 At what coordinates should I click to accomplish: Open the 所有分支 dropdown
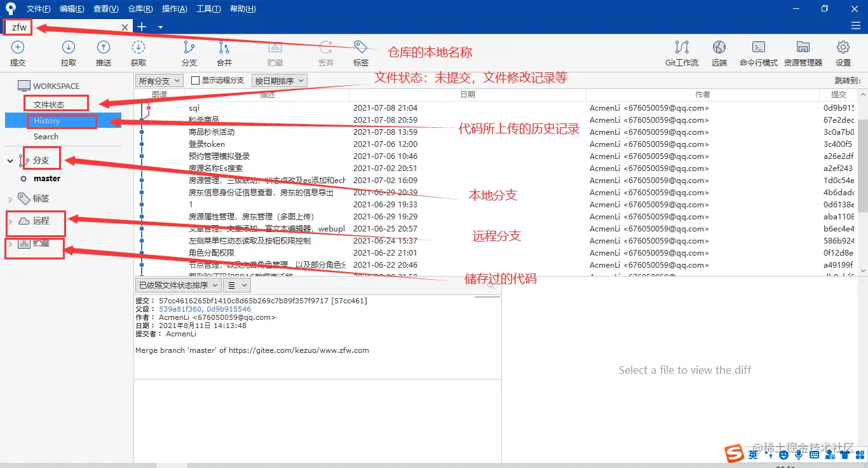click(x=159, y=81)
